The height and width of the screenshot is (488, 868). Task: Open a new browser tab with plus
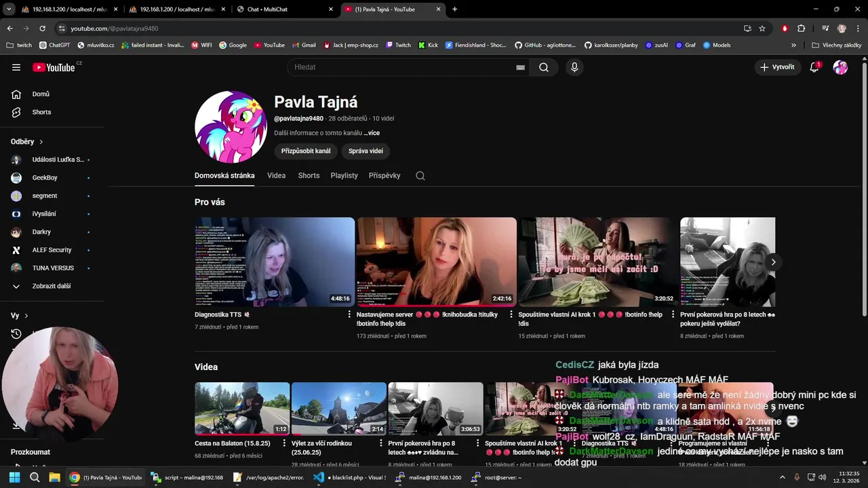point(454,9)
